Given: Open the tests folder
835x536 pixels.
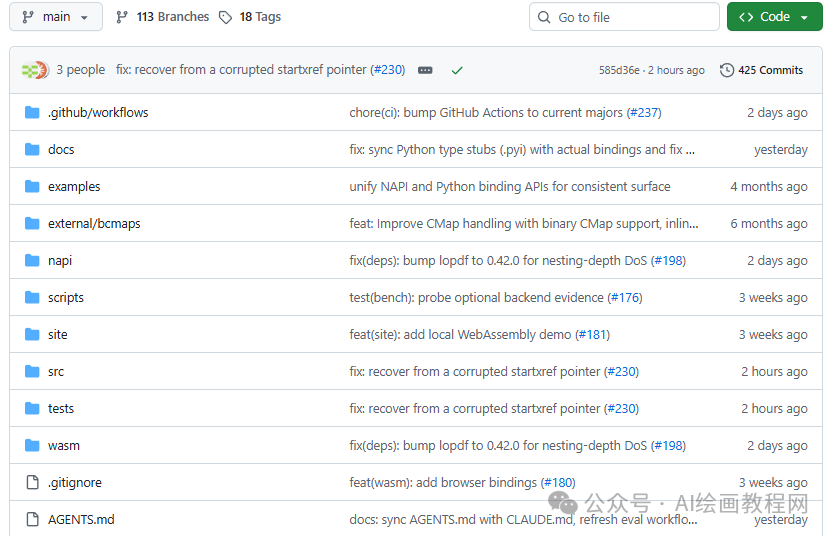Looking at the screenshot, I should click(x=61, y=408).
